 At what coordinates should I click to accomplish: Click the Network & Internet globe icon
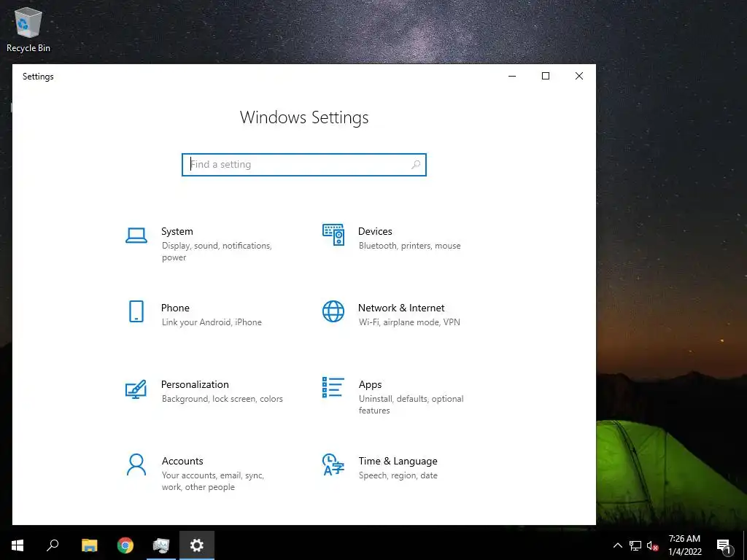333,311
